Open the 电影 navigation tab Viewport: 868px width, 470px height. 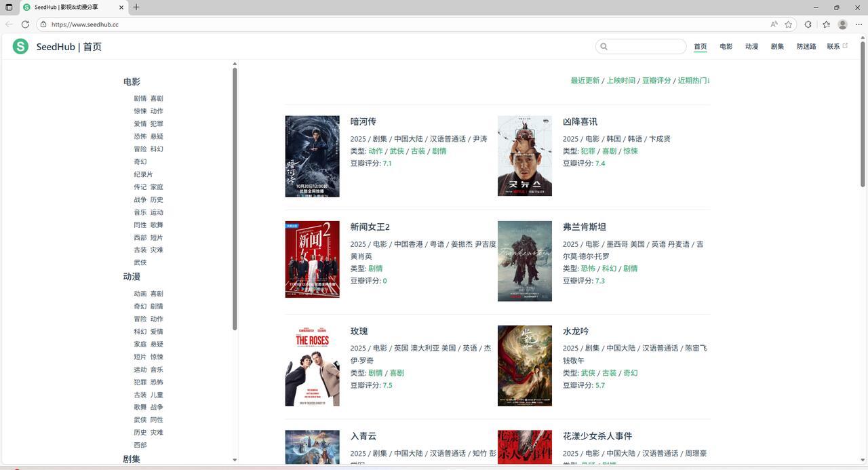point(726,47)
